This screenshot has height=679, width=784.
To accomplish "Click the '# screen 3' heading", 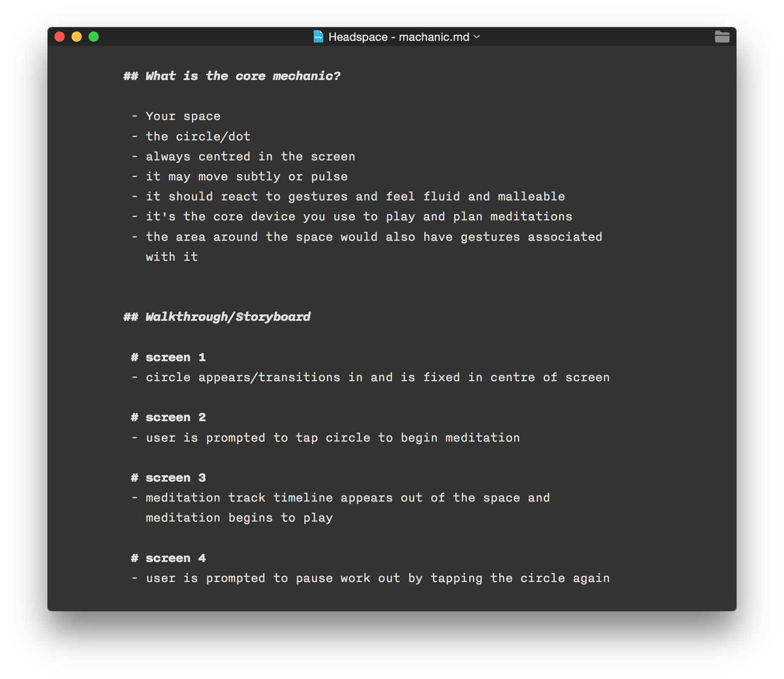I will pos(169,478).
